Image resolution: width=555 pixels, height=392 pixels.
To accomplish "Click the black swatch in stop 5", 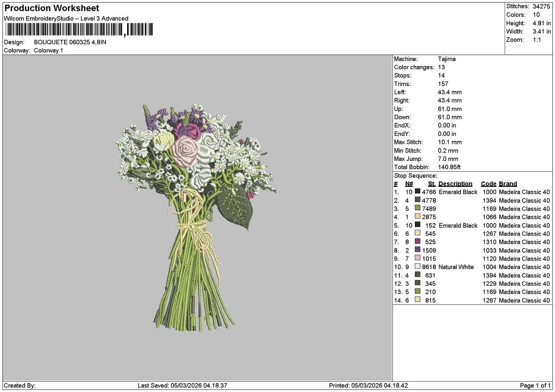I will (417, 225).
